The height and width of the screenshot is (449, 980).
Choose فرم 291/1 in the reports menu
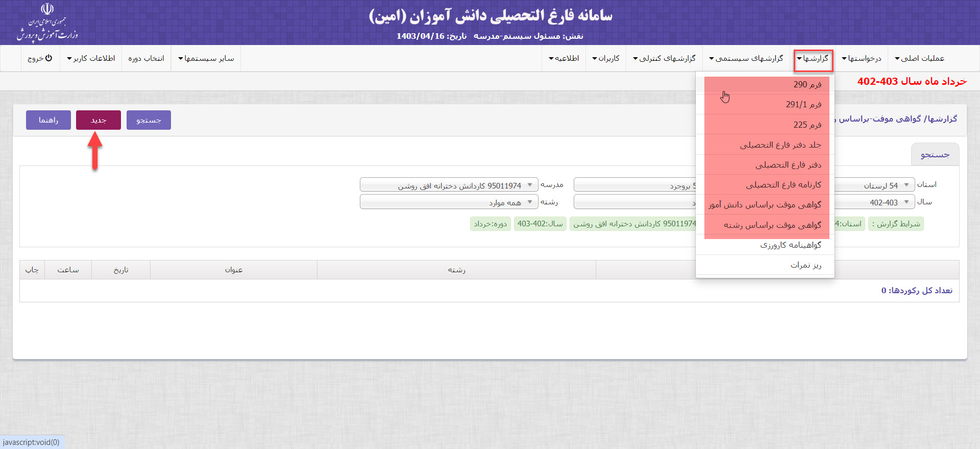(803, 104)
